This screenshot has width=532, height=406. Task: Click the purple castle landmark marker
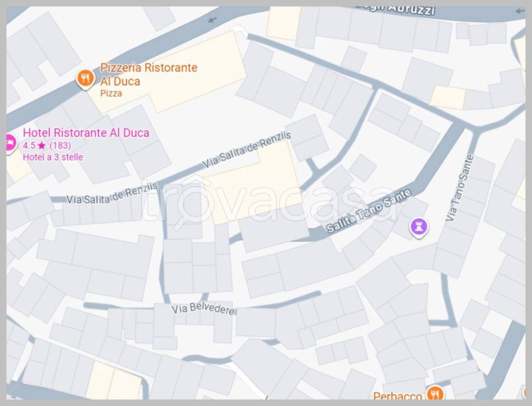(418, 227)
